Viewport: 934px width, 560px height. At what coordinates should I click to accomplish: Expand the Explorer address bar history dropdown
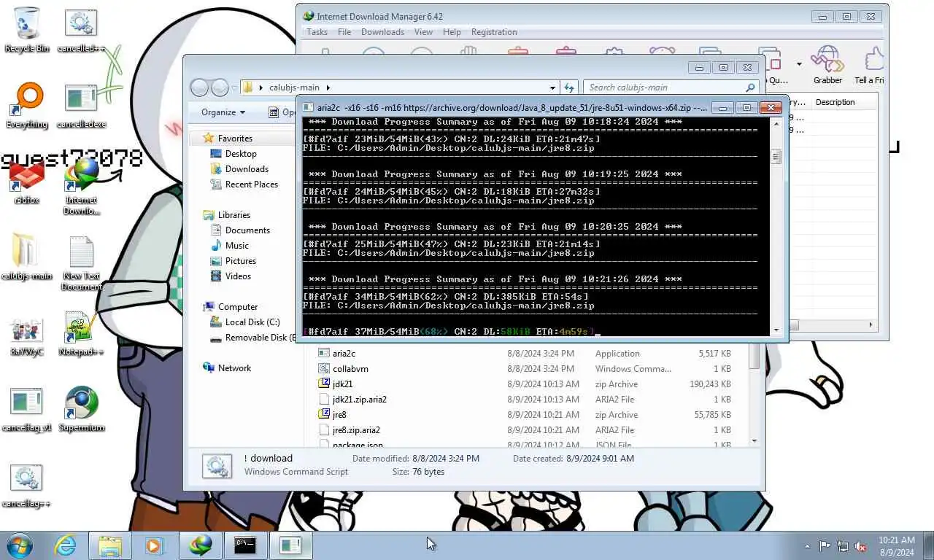(x=552, y=87)
